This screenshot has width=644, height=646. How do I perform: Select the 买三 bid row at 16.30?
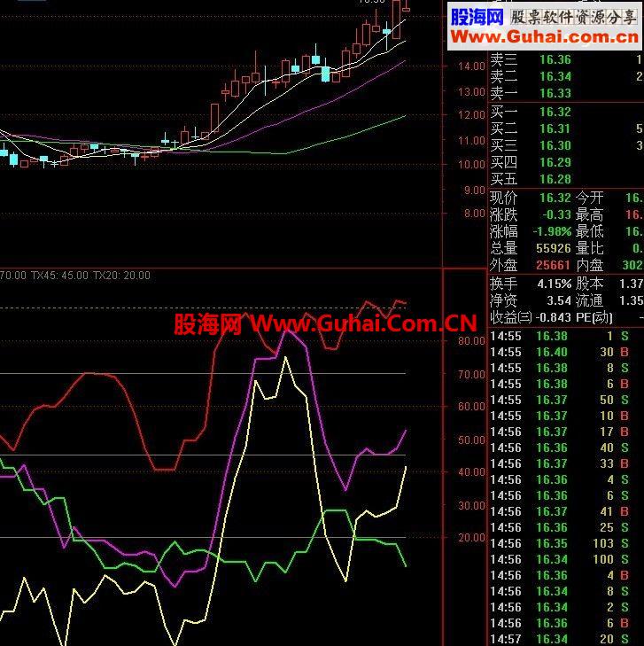tap(566, 146)
